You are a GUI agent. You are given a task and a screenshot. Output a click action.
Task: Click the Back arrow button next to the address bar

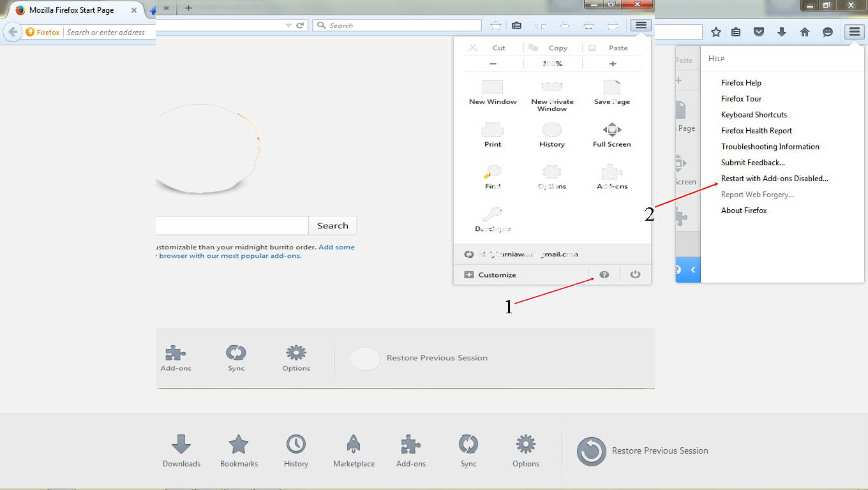(12, 32)
